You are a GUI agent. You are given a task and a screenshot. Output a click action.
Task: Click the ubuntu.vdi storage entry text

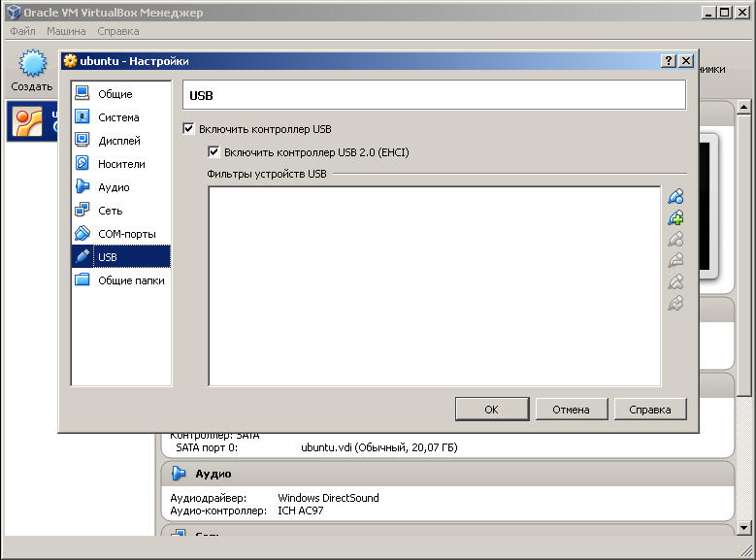tap(378, 447)
